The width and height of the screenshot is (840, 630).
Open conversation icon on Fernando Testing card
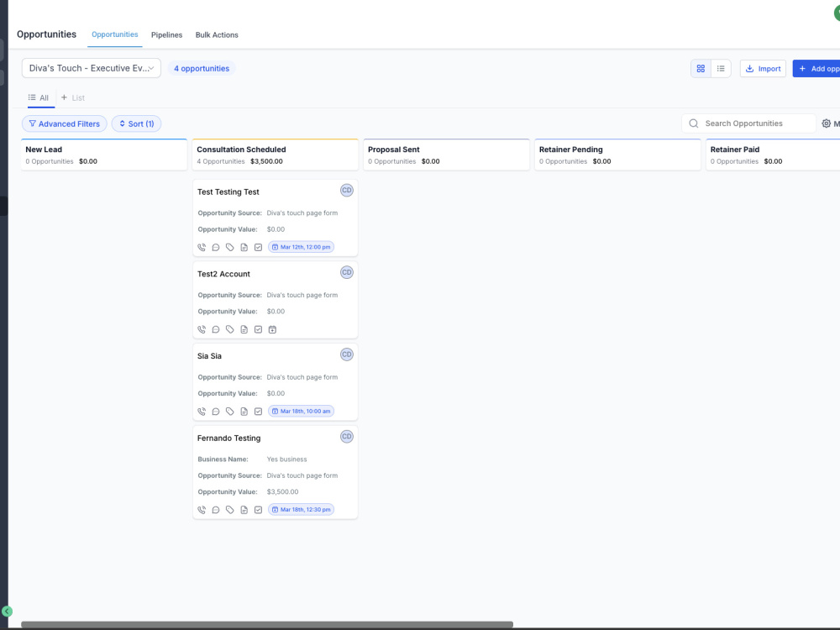click(x=215, y=510)
